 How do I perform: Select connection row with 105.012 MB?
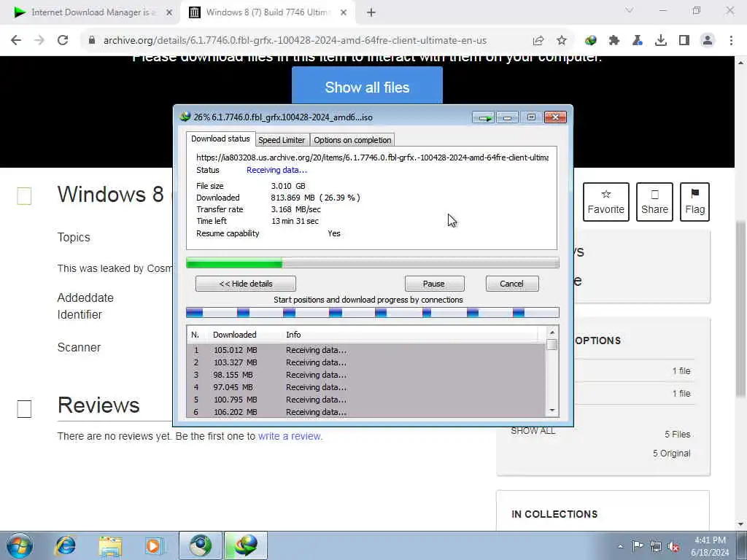366,350
